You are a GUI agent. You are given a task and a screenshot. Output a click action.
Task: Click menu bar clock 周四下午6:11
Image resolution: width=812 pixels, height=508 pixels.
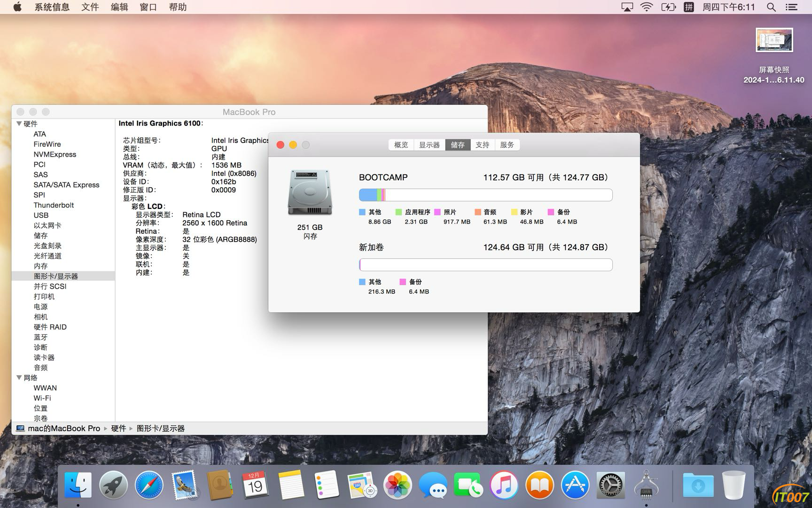pyautogui.click(x=728, y=7)
